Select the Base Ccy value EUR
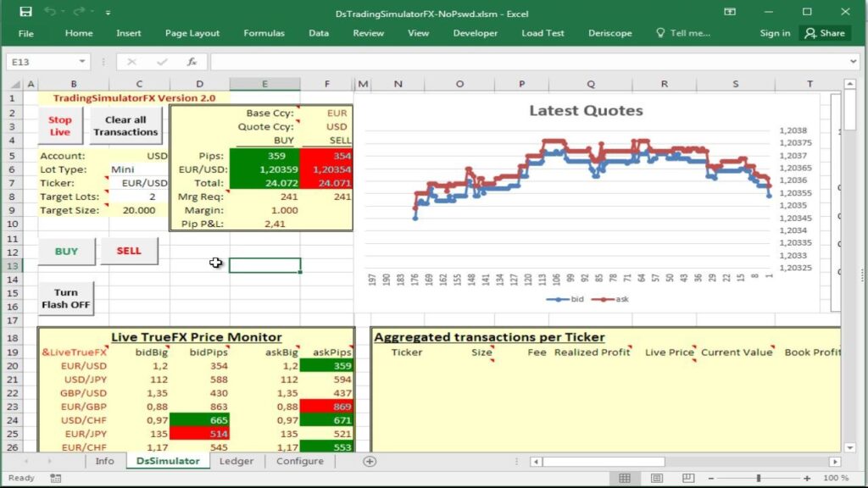Image resolution: width=868 pixels, height=488 pixels. tap(326, 113)
